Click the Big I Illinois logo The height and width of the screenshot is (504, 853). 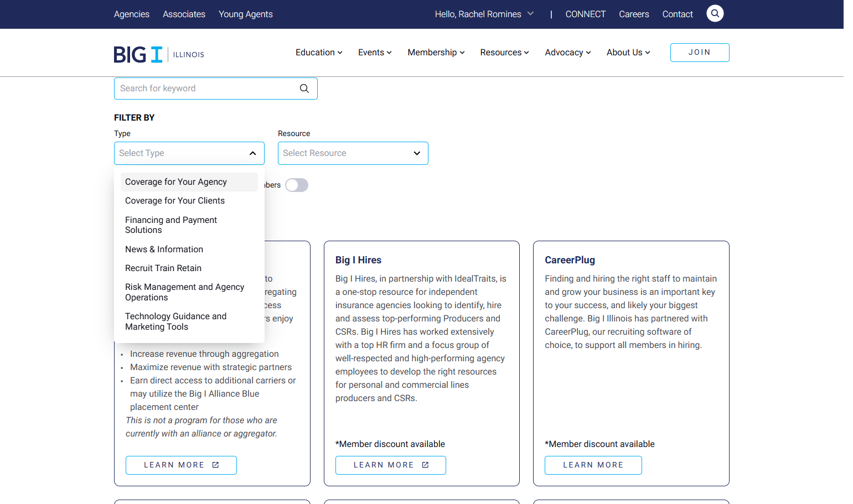(159, 54)
